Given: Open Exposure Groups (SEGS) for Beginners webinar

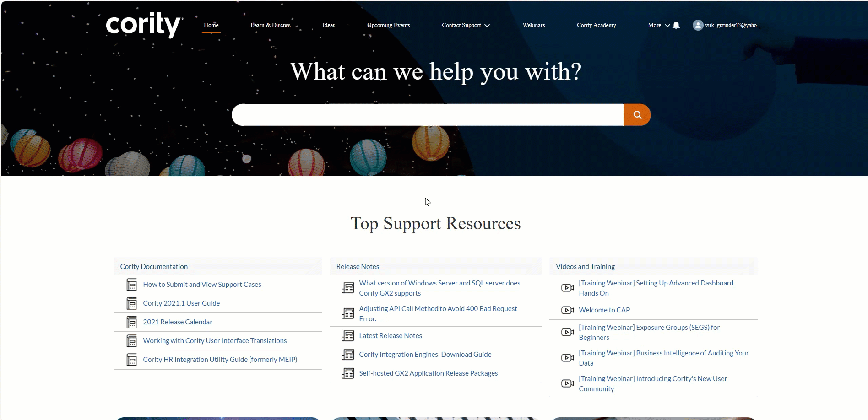Looking at the screenshot, I should coord(649,333).
